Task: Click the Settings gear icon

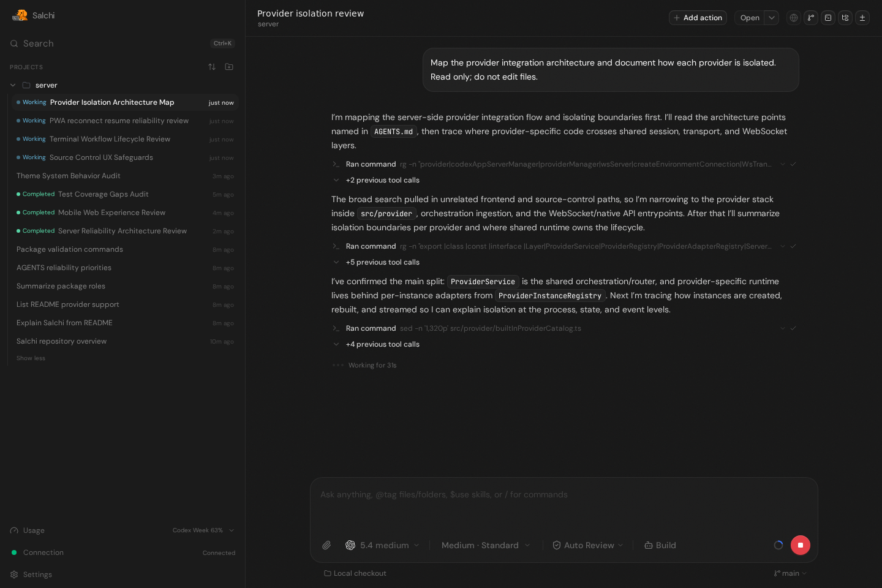Action: (14, 575)
